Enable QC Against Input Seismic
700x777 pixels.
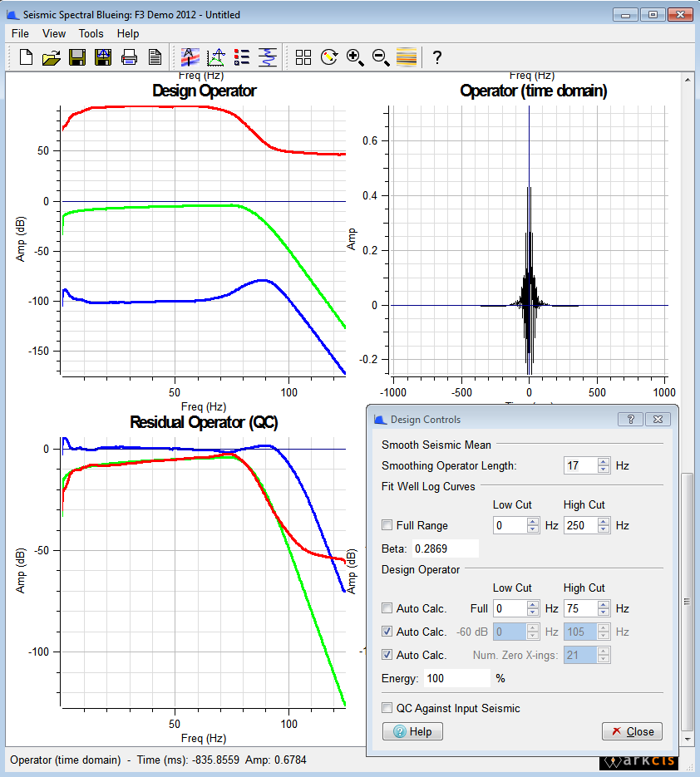coord(387,708)
